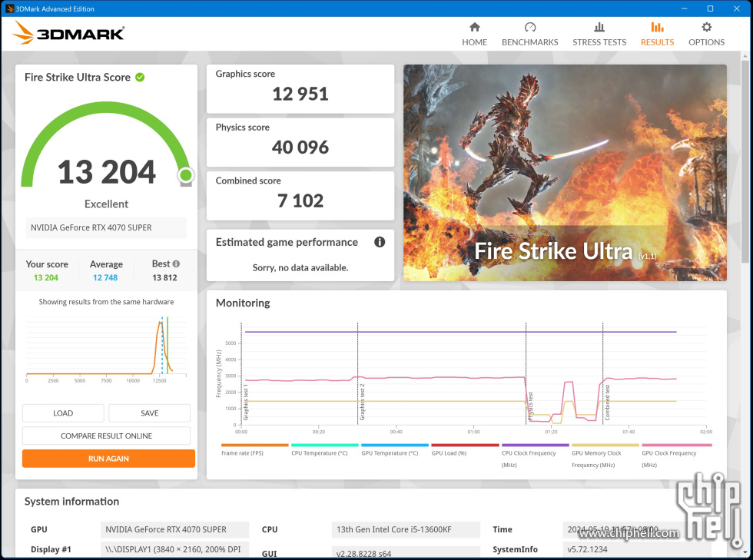Go to the STRESS TESTS tab
This screenshot has width=753, height=560.
599,34
